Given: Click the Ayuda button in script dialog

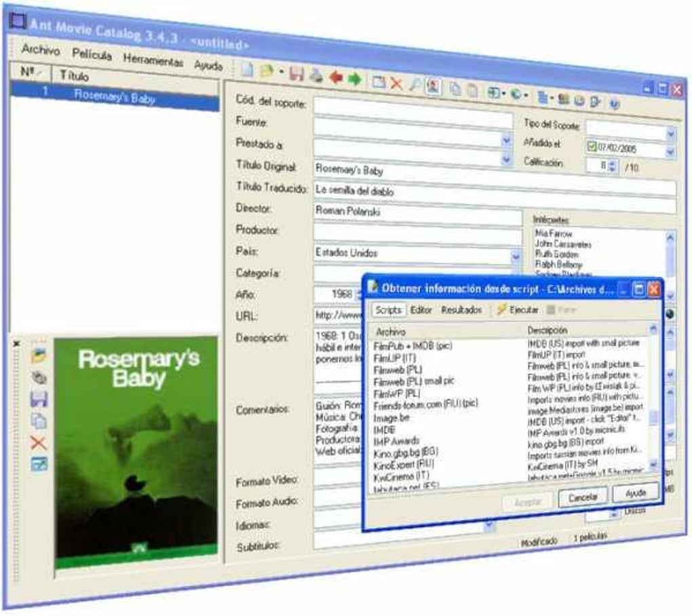Looking at the screenshot, I should (x=636, y=493).
